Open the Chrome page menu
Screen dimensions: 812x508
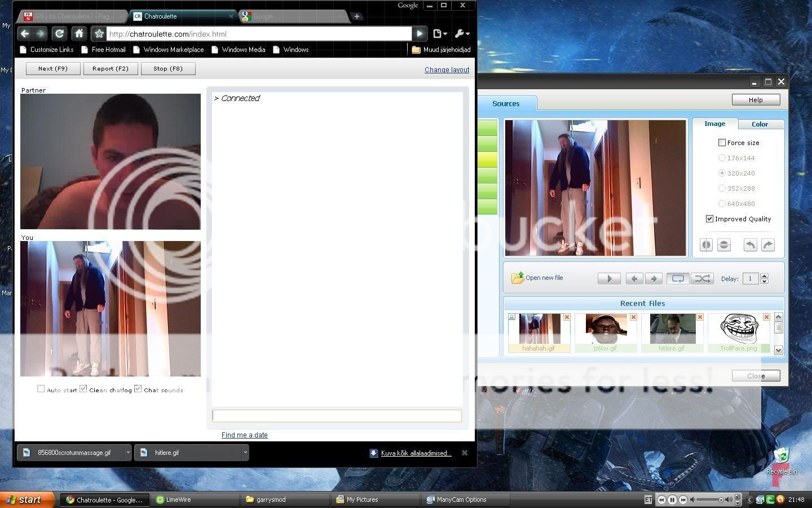click(440, 34)
